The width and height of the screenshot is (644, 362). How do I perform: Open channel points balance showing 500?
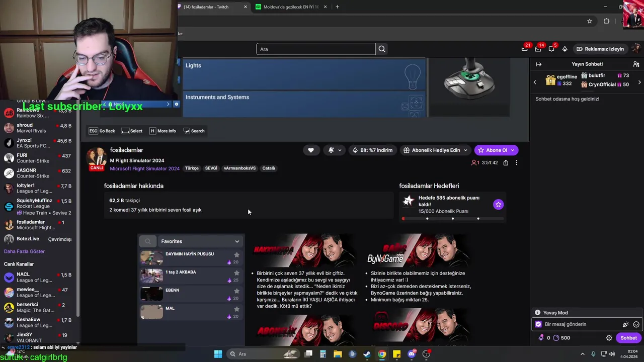[x=561, y=338]
